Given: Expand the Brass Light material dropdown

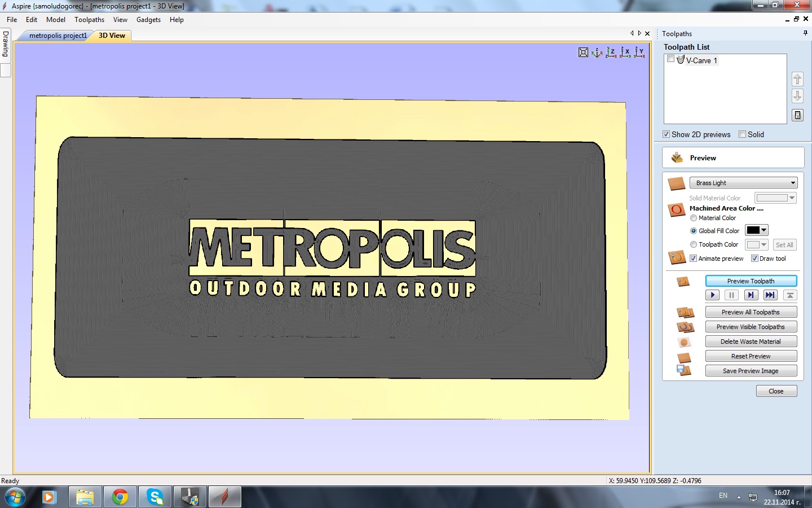Looking at the screenshot, I should click(793, 183).
